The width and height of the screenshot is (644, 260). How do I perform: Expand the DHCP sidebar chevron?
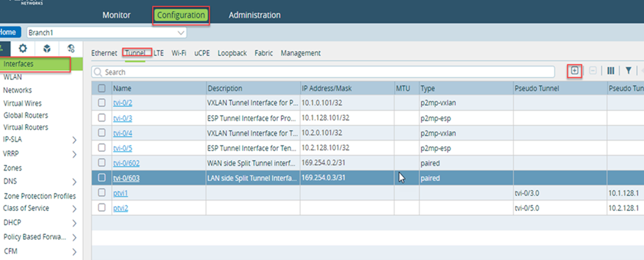tap(74, 224)
